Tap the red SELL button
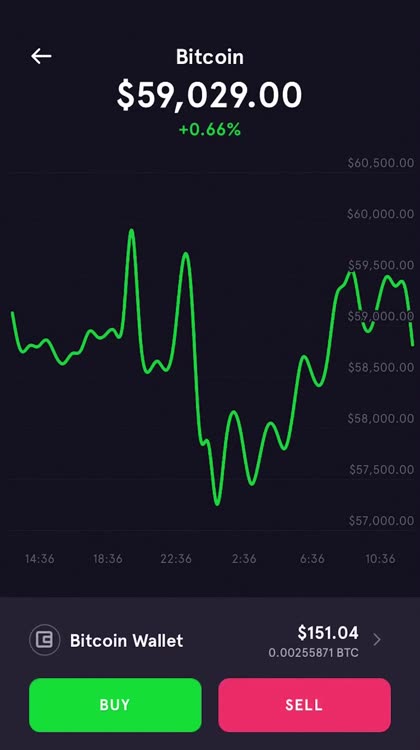The image size is (420, 750). [304, 705]
